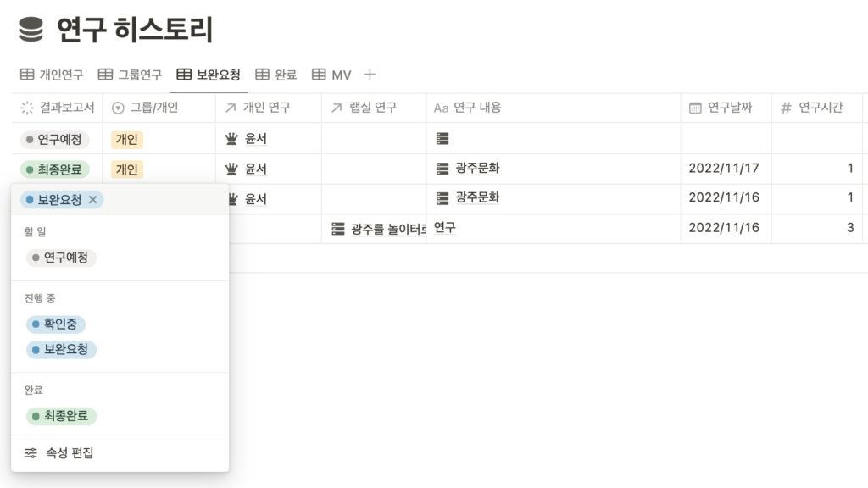Click the sliders icon beside 속성 편집
Image resolution: width=868 pixels, height=488 pixels.
click(31, 453)
